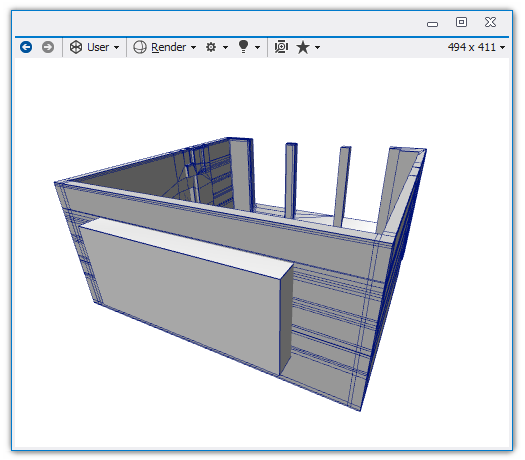Expand the User view dropdown arrow

(117, 48)
